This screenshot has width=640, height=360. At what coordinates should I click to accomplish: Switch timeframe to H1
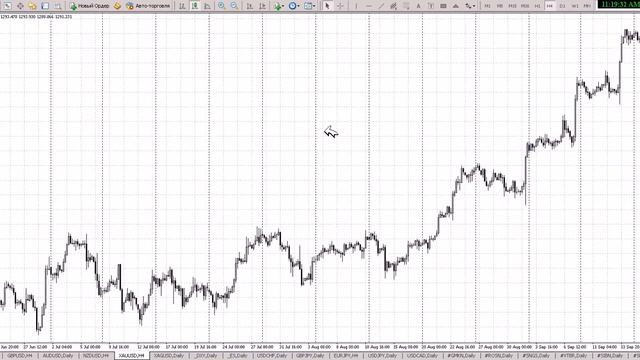point(538,6)
